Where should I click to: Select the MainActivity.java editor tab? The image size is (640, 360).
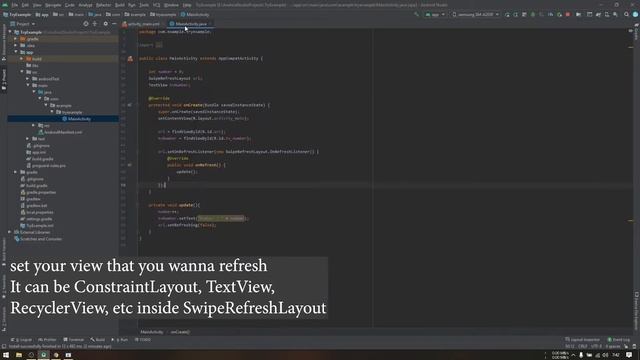[189, 24]
